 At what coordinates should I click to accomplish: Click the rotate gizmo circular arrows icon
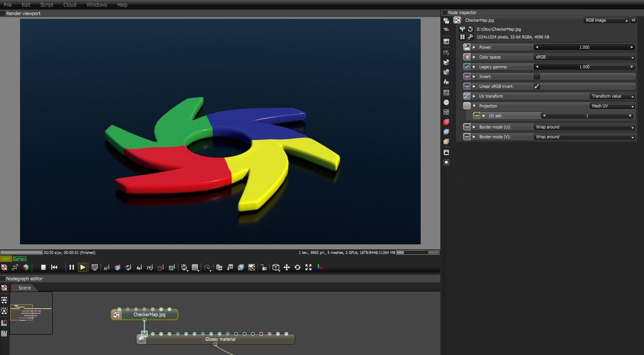pyautogui.click(x=298, y=267)
